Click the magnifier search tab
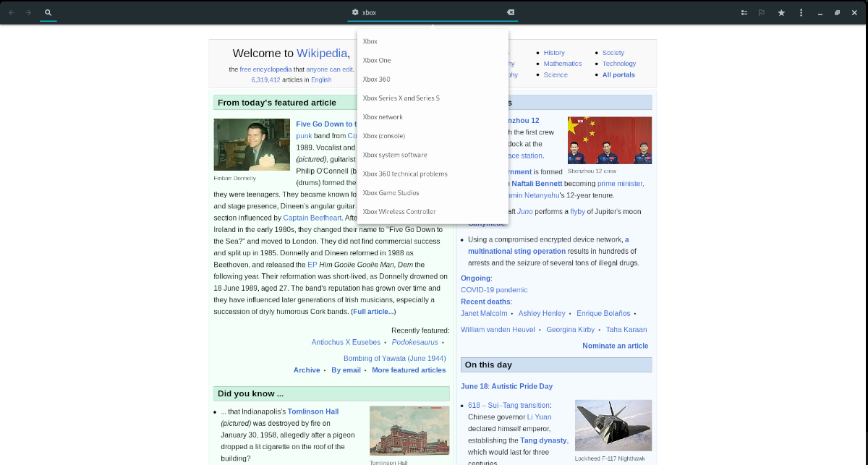This screenshot has height=465, width=868. point(48,12)
